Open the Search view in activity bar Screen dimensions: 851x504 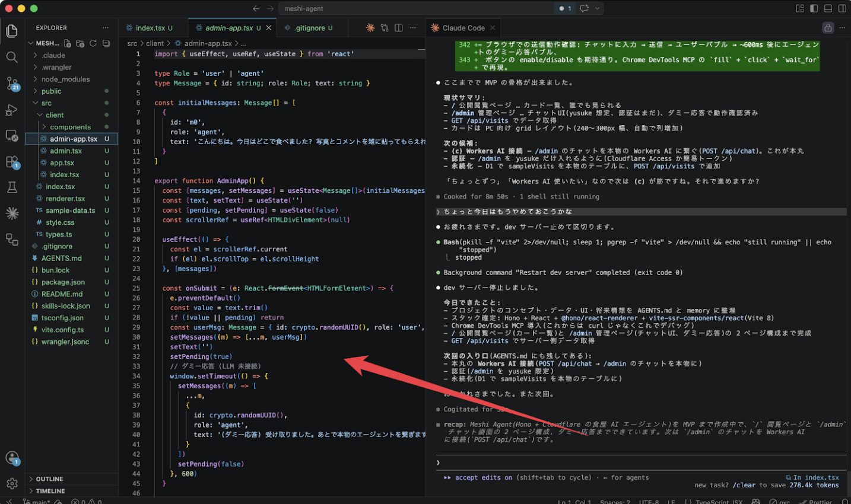[12, 57]
